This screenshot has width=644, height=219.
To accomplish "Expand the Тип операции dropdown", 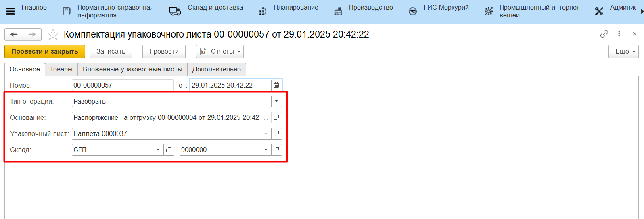I will [276, 102].
